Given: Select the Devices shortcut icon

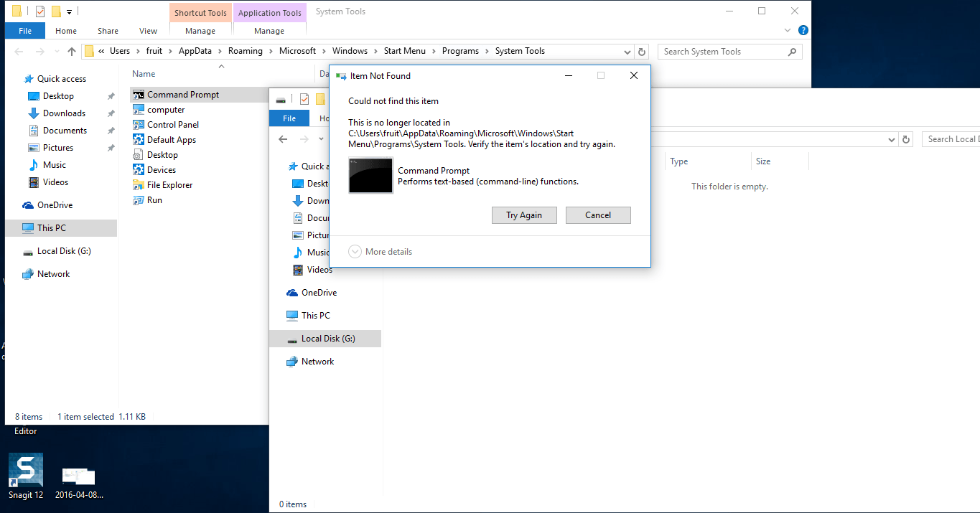Looking at the screenshot, I should 139,170.
